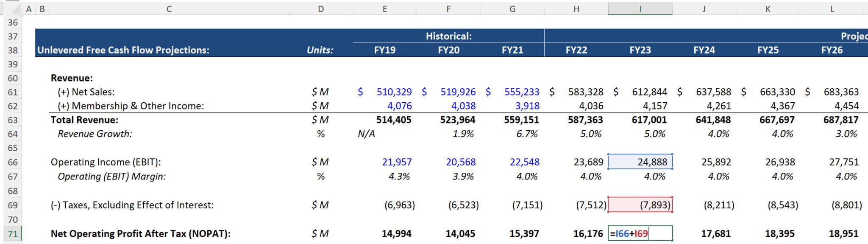Click column L header
Viewport: 868px width, 244px height.
point(832,9)
